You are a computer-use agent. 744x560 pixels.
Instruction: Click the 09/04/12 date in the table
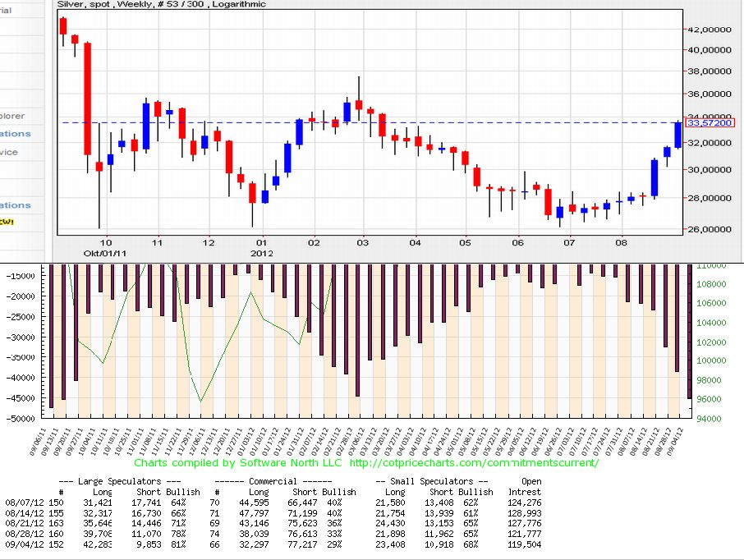click(x=24, y=544)
